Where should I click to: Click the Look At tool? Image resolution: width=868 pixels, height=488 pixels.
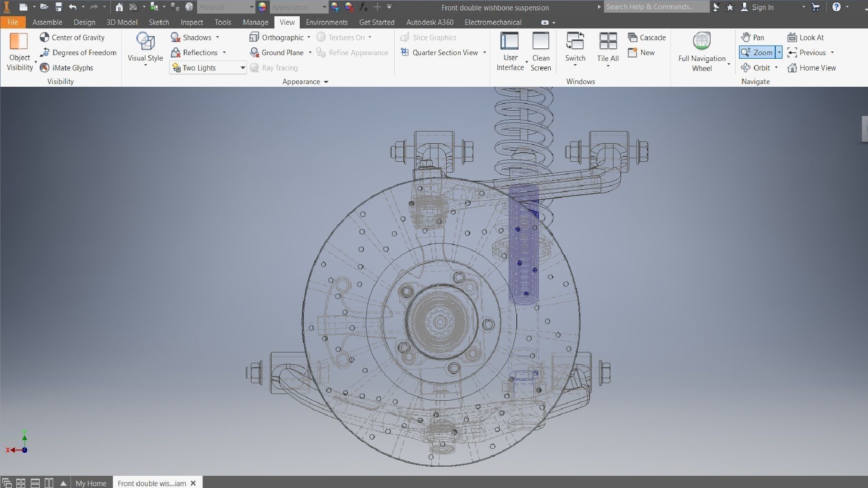[806, 38]
